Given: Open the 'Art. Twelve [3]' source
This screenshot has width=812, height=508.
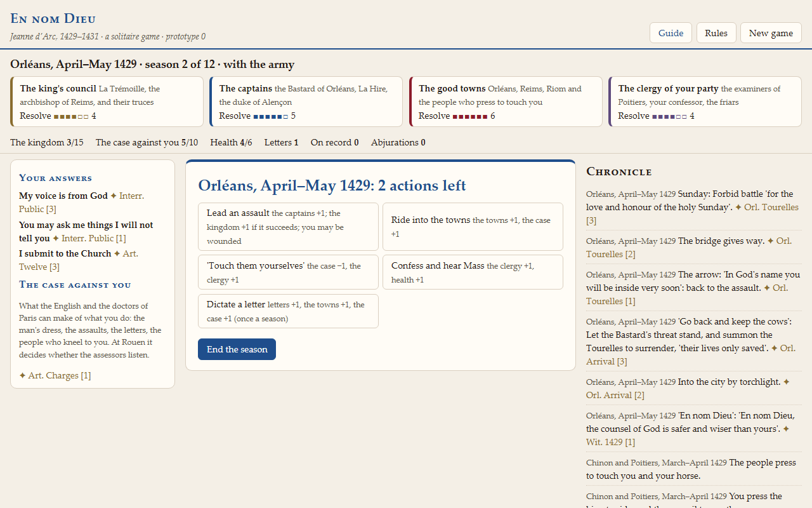Looking at the screenshot, I should point(79,260).
